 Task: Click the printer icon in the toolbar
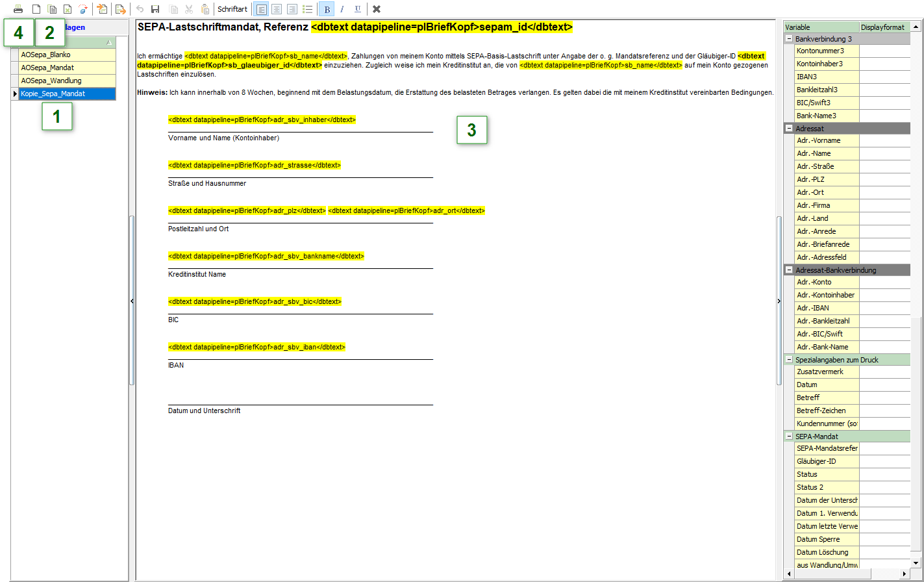point(18,9)
